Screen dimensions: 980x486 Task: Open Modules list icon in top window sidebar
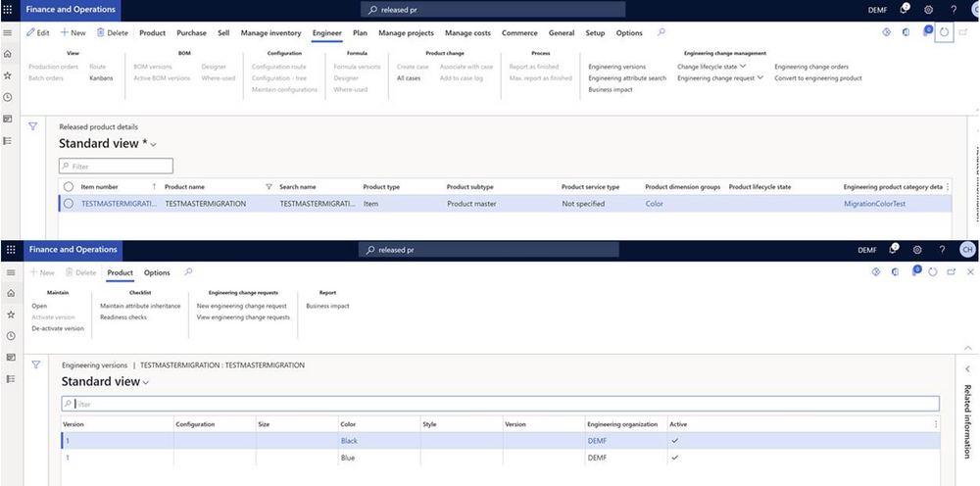8,140
